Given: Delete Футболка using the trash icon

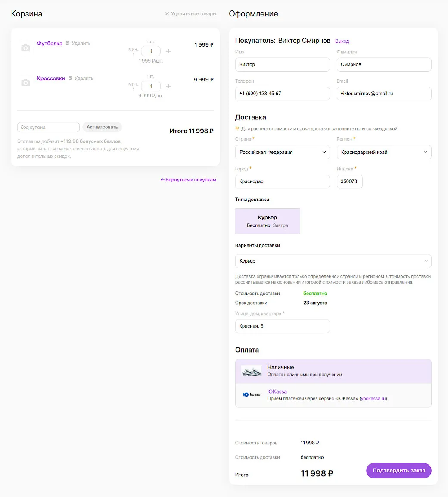Looking at the screenshot, I should pos(68,43).
